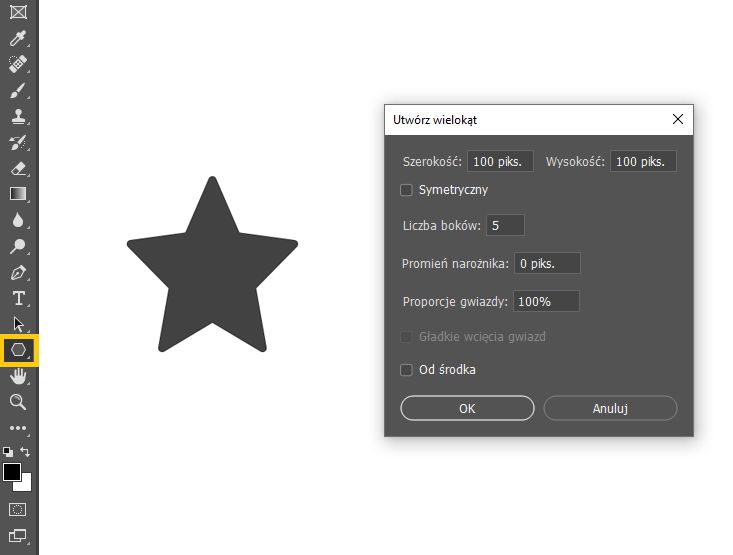Select the Brush tool
Image resolution: width=733 pixels, height=555 pixels.
pos(18,90)
